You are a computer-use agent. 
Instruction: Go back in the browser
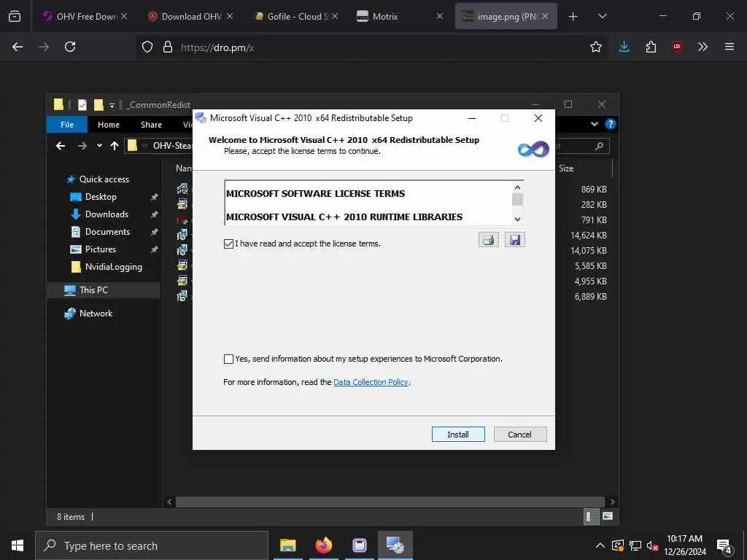18,47
